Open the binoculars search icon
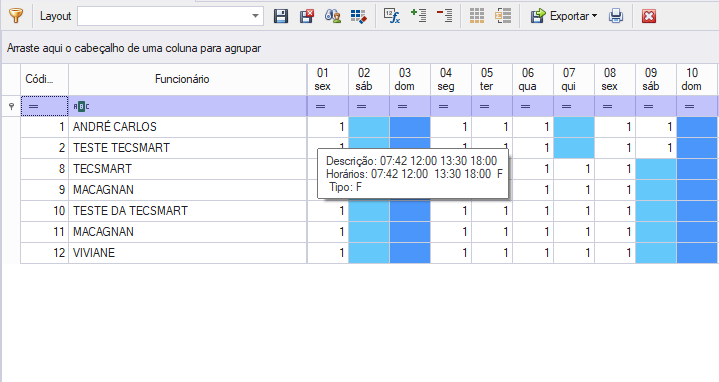Image resolution: width=719 pixels, height=382 pixels. click(x=332, y=16)
